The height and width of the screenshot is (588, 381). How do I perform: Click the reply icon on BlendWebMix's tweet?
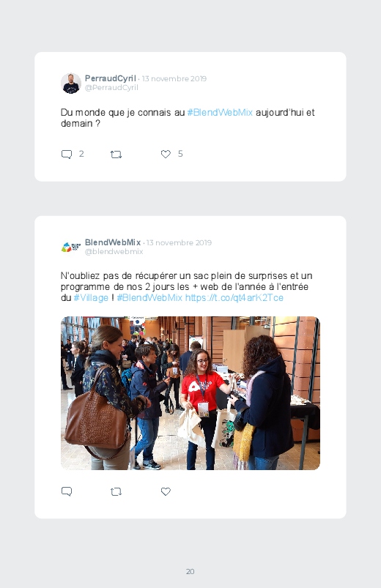67,491
